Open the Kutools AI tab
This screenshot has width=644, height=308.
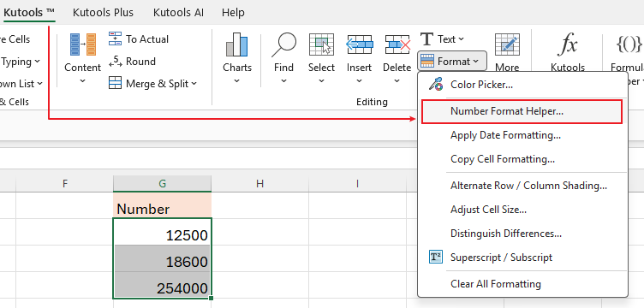pyautogui.click(x=178, y=12)
